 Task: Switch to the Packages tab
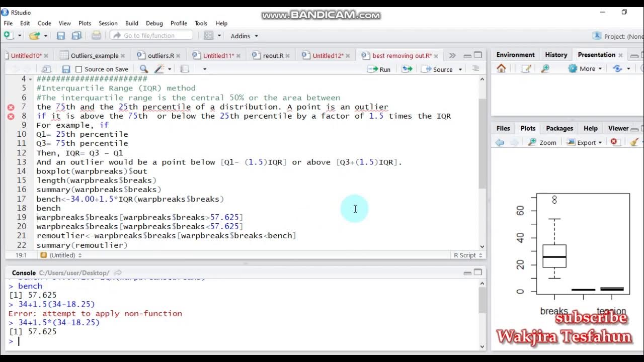559,128
